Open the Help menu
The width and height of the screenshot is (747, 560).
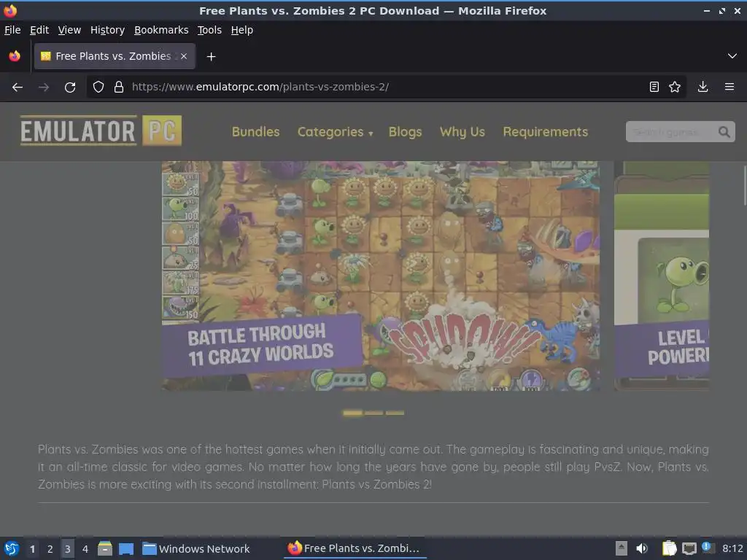click(x=242, y=30)
